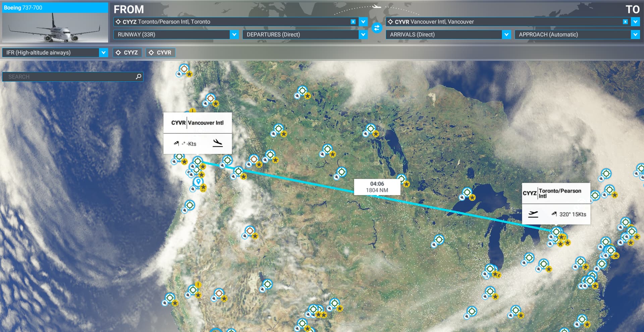Viewport: 644px width, 332px height.
Task: Open the DEPARTURES (Direct) dropdown
Action: pos(363,35)
